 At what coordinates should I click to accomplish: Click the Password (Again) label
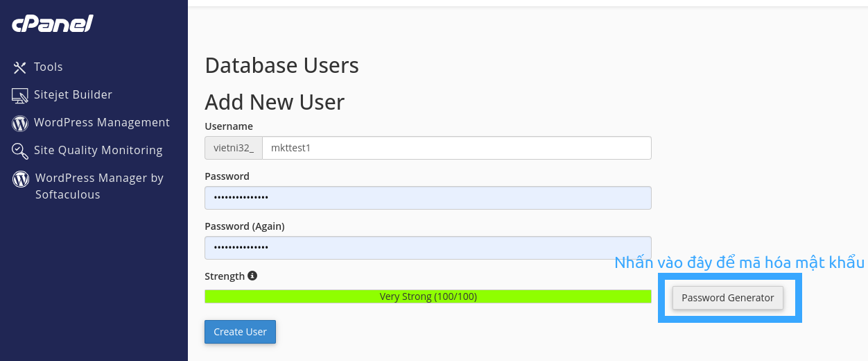click(245, 226)
